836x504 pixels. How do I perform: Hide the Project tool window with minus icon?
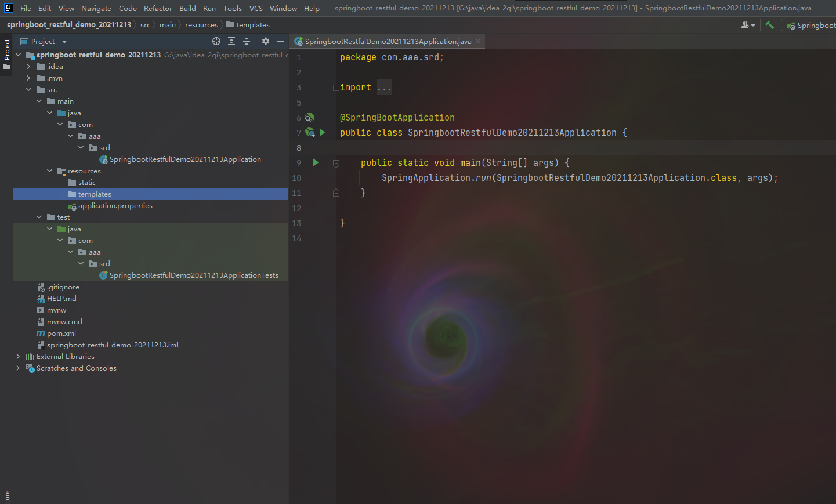pyautogui.click(x=281, y=41)
